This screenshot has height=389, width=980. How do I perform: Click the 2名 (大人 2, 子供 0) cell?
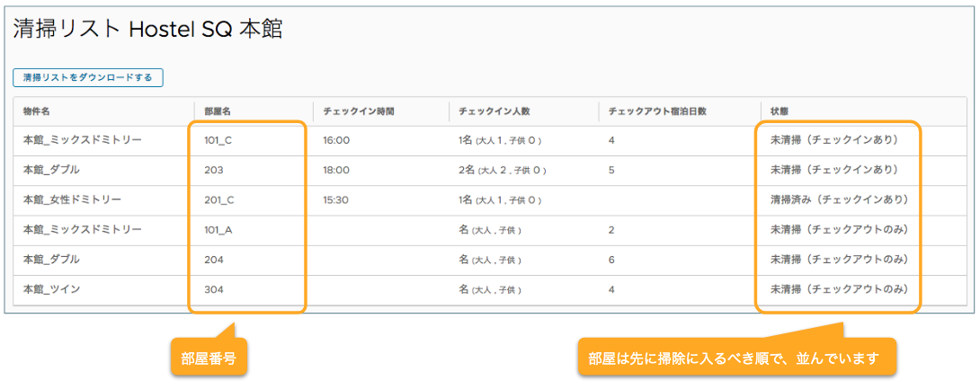[x=499, y=170]
